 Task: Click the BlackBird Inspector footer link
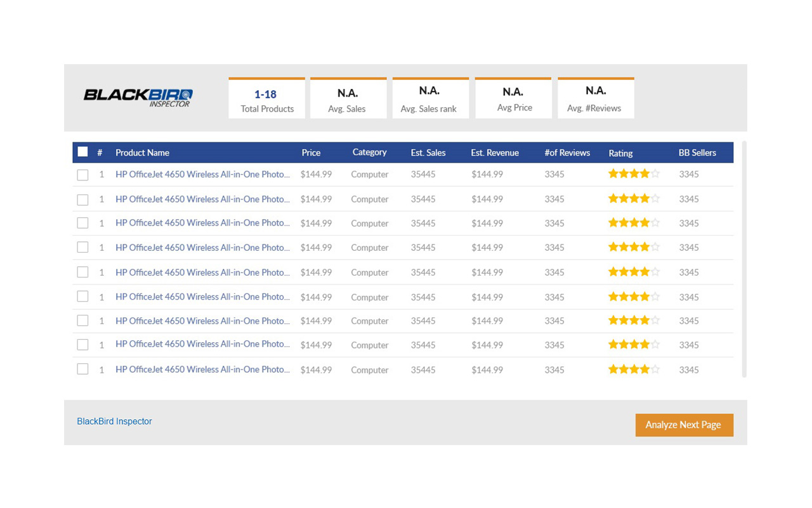tap(114, 421)
